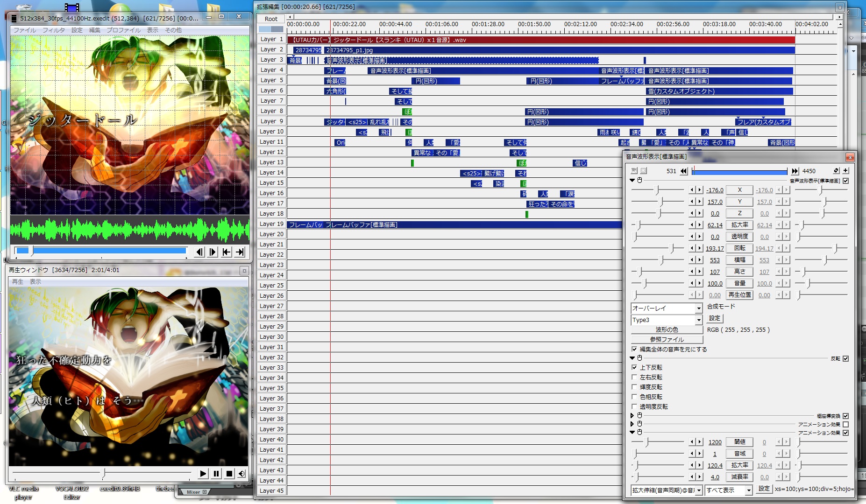Jump to end frame in main window
Screen dimensions: 866x504
pos(240,252)
